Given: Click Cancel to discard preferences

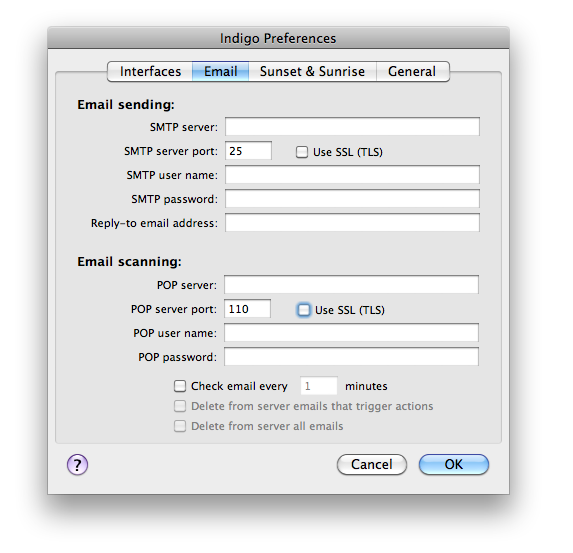Looking at the screenshot, I should [372, 465].
